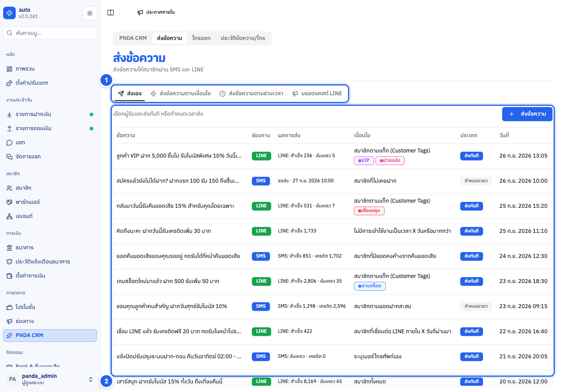
Task: Collapse the sidebar panel icon
Action: point(111,13)
